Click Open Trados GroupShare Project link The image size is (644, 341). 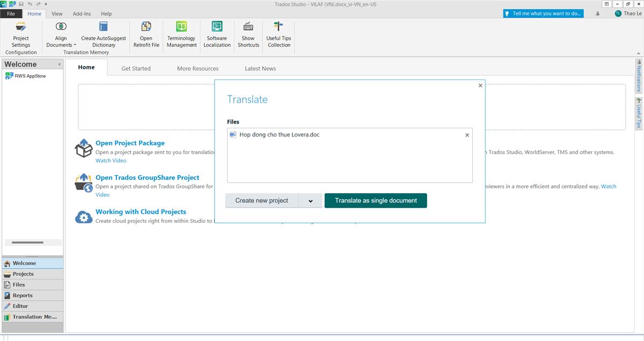click(x=147, y=177)
